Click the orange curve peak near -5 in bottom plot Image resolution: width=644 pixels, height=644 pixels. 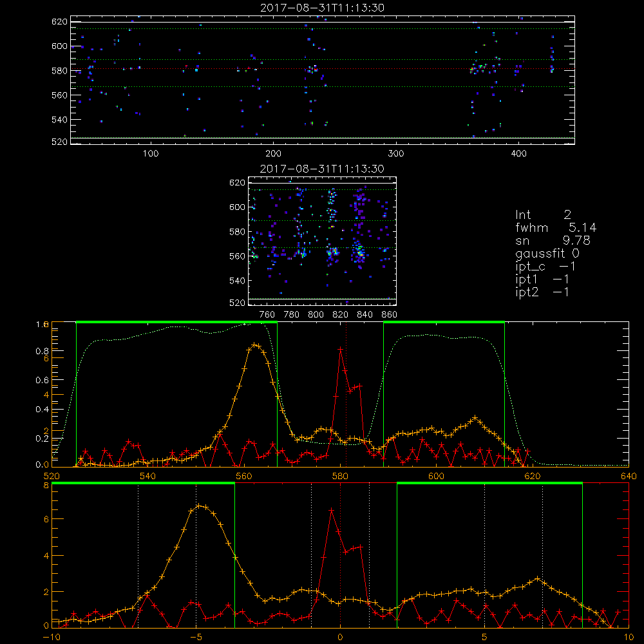[198, 506]
